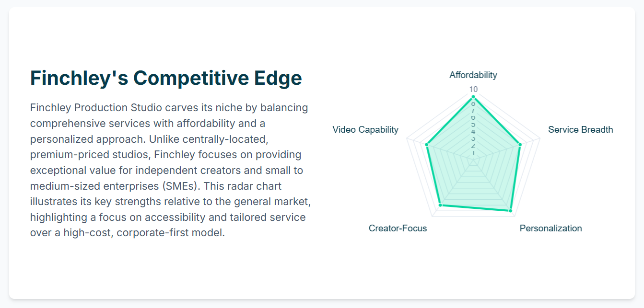Select the Service Breadth data point

pyautogui.click(x=520, y=144)
